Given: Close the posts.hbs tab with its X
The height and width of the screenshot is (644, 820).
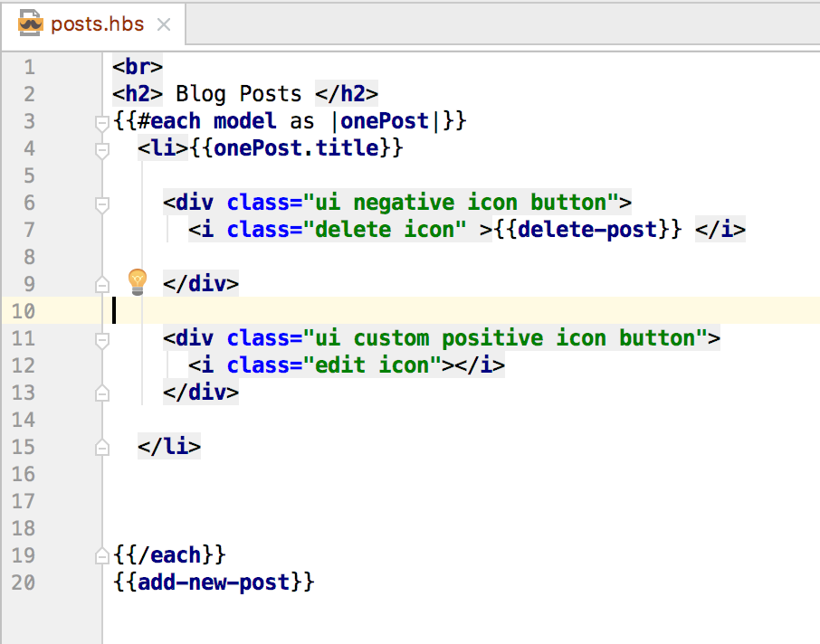Looking at the screenshot, I should click(x=163, y=25).
